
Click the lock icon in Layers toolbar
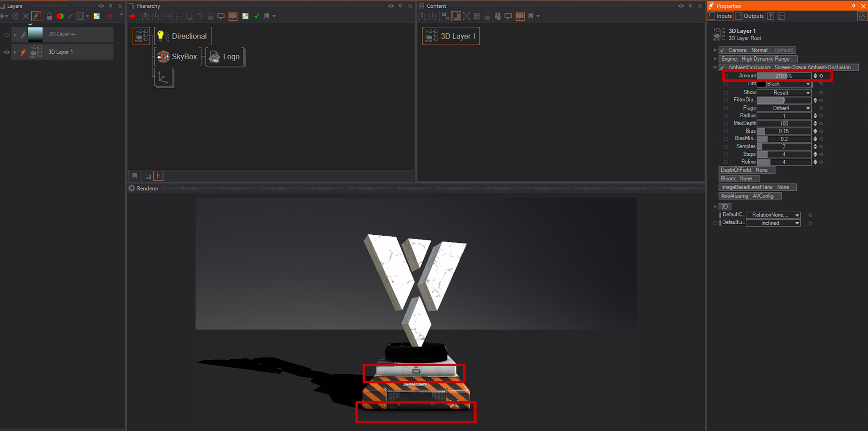[x=49, y=16]
